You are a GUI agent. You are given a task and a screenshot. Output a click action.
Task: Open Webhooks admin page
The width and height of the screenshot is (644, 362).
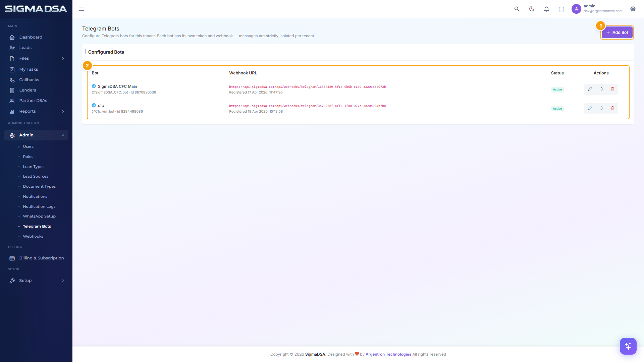[33, 236]
